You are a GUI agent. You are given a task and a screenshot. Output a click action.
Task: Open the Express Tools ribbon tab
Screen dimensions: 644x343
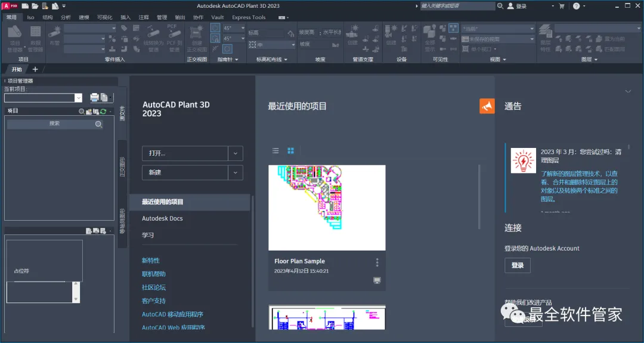coord(249,17)
